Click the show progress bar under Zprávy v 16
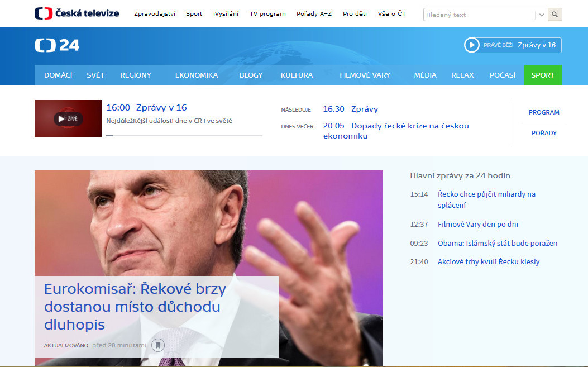The width and height of the screenshot is (588, 367). [x=184, y=134]
